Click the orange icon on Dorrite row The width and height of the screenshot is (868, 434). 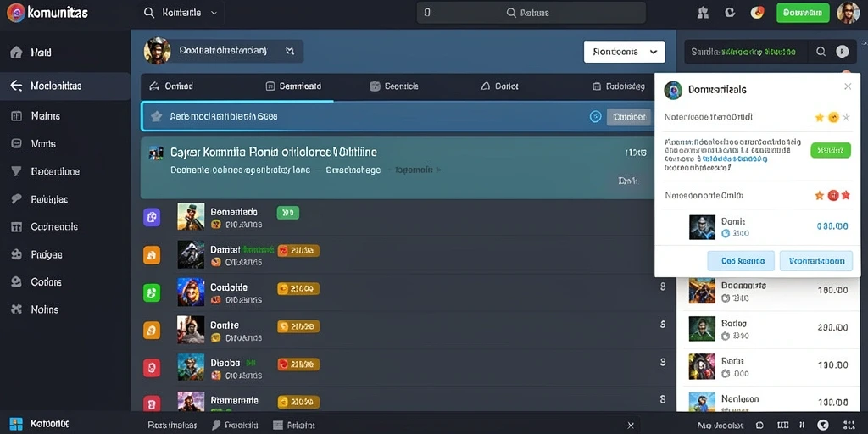pos(152,330)
